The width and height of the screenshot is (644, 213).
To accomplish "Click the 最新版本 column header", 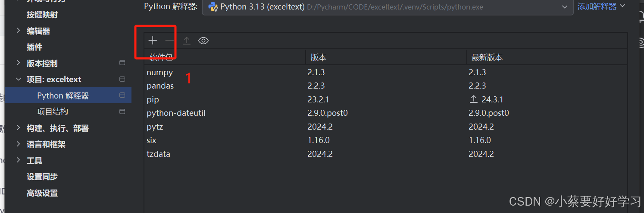I will 487,57.
